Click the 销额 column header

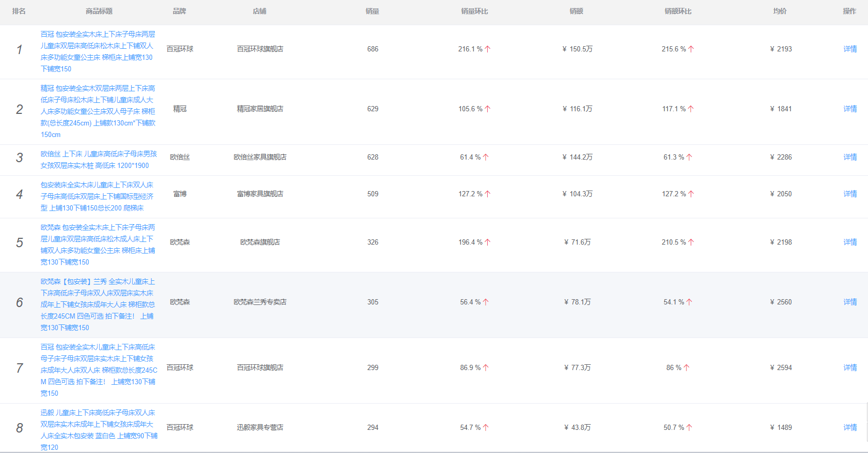[576, 11]
